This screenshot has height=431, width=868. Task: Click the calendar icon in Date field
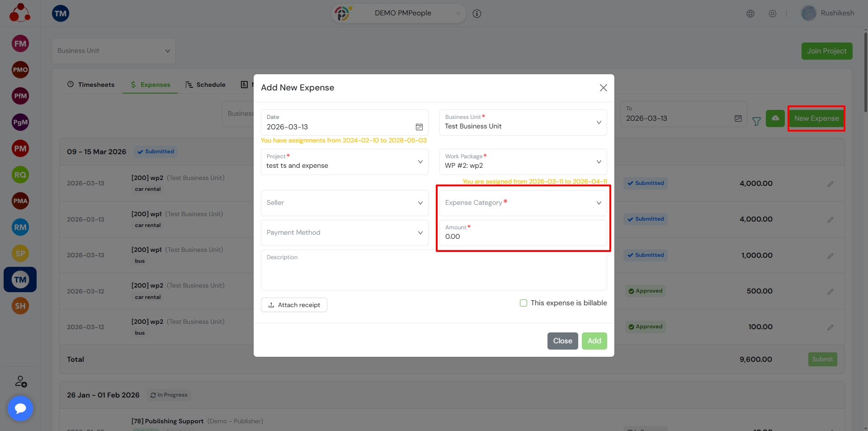[419, 127]
